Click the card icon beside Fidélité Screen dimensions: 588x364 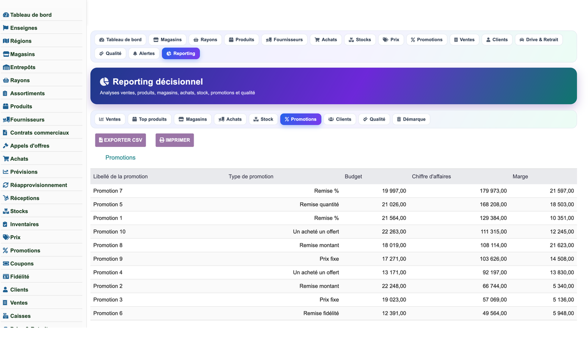pyautogui.click(x=6, y=277)
